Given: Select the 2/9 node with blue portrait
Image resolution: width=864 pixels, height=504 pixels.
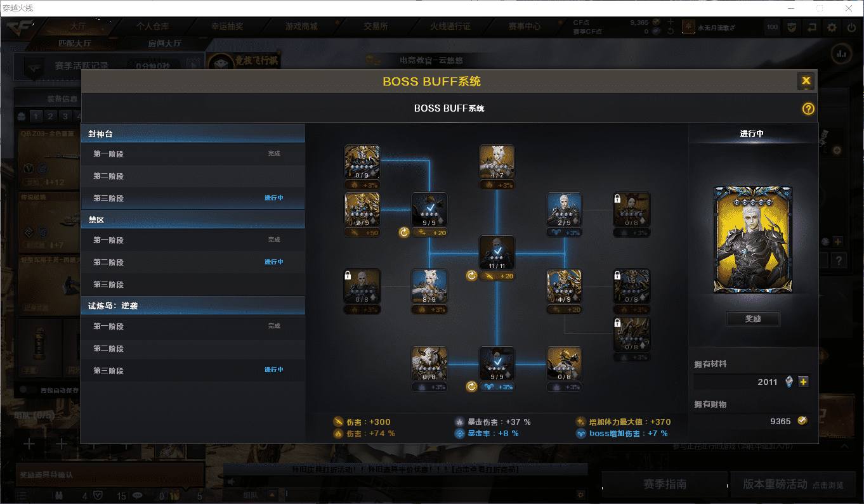Looking at the screenshot, I should tap(565, 210).
